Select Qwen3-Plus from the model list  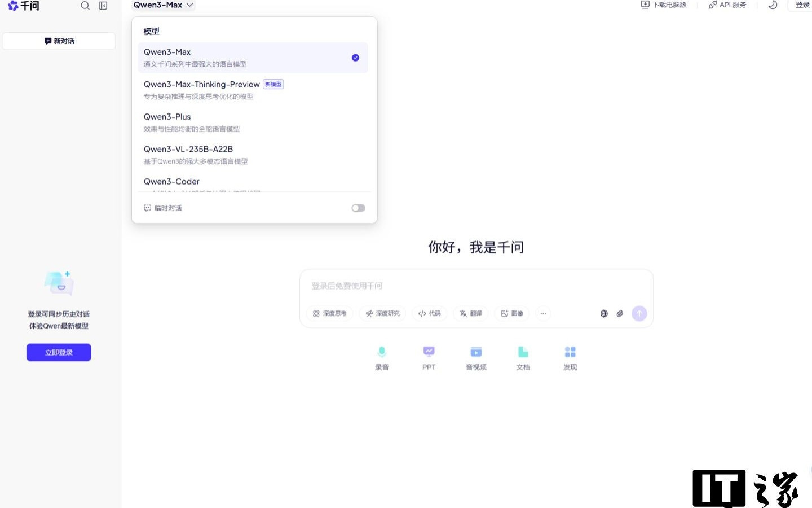(167, 117)
